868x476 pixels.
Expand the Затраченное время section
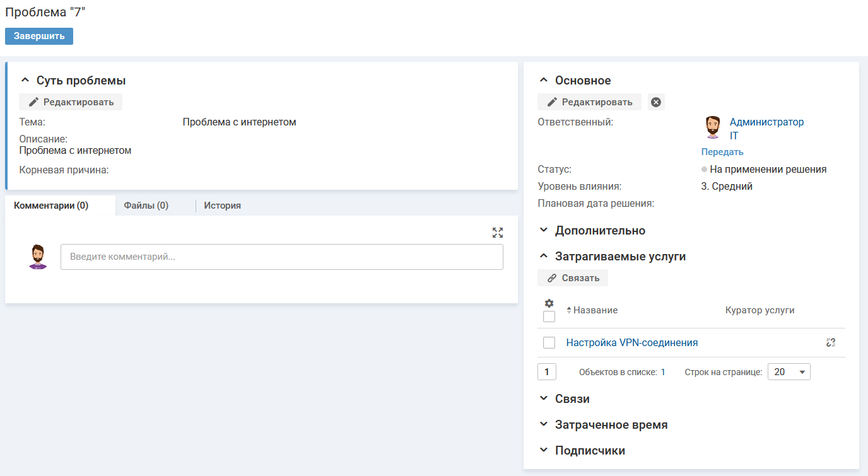click(611, 425)
